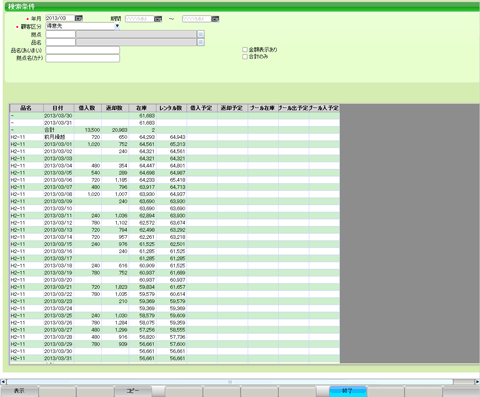The image size is (480, 397).
Task: Click return count 1,823 on 2013/03/21
Action: (115, 287)
